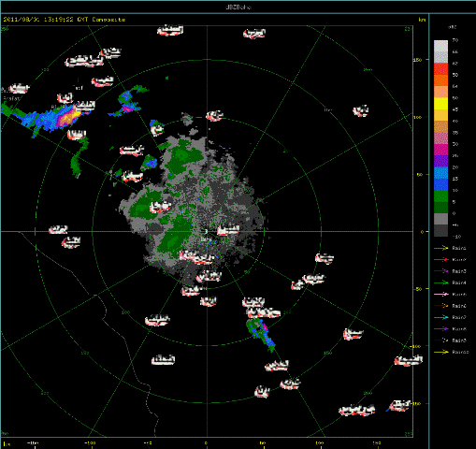Click the radar center marker at origin
This screenshot has width=476, height=449.
point(207,231)
